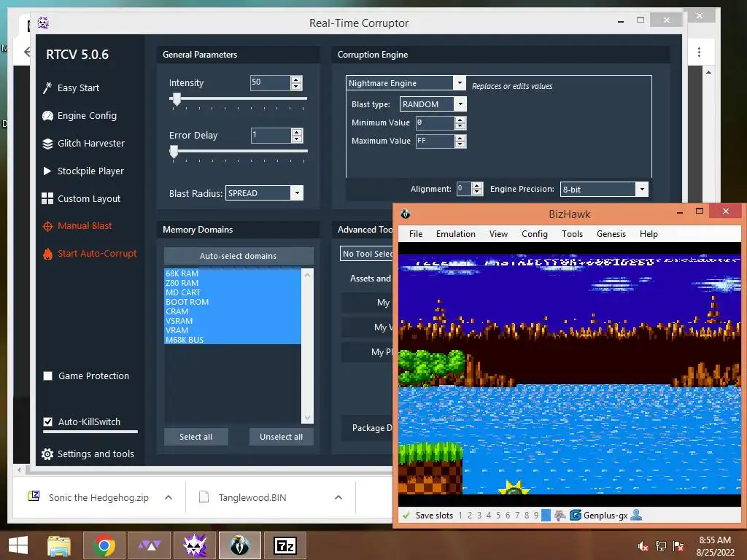
Task: Click Minimum Value input field
Action: tap(435, 122)
